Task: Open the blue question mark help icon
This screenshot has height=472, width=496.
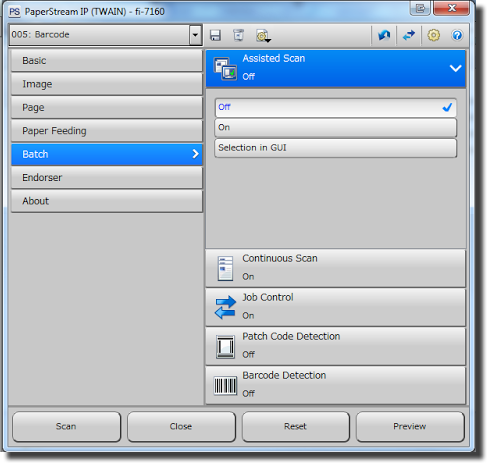Action: pos(457,35)
